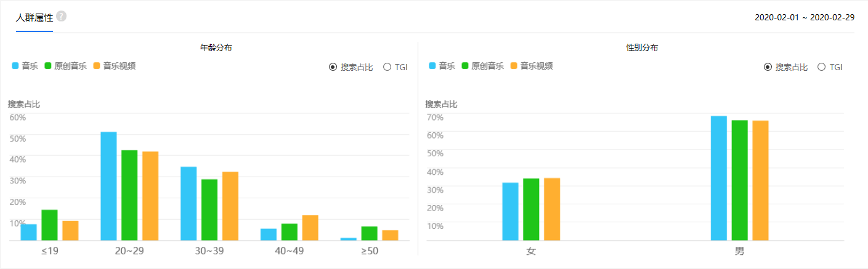This screenshot has width=868, height=269.
Task: Toggle blue 音乐 legend in age chart
Action: pyautogui.click(x=25, y=66)
